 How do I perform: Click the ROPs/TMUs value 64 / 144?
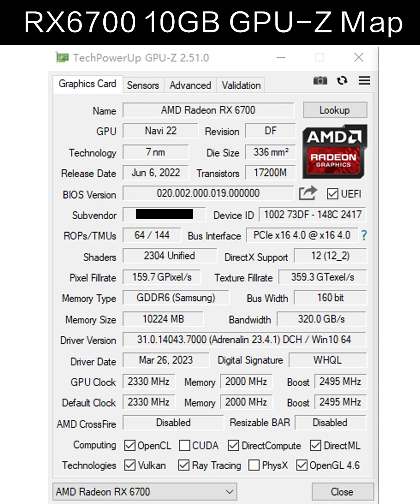click(152, 235)
